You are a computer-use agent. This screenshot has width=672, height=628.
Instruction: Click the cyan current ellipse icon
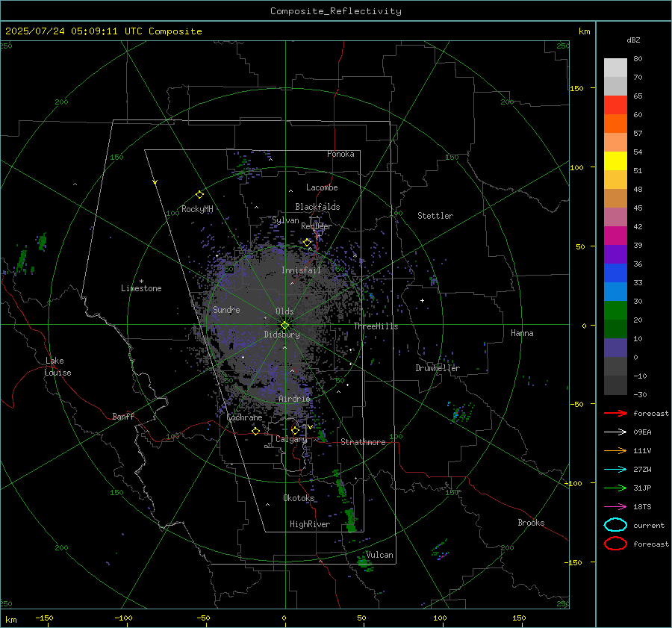615,525
